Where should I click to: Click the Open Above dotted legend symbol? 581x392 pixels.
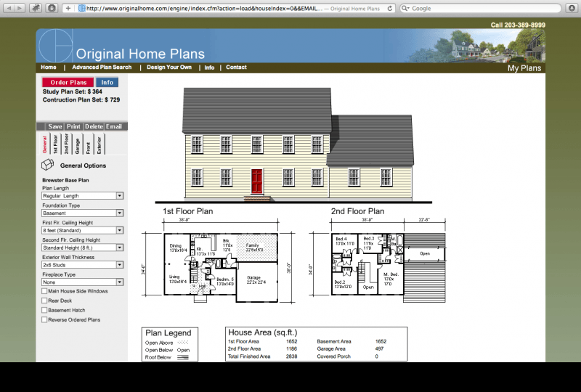pos(183,343)
